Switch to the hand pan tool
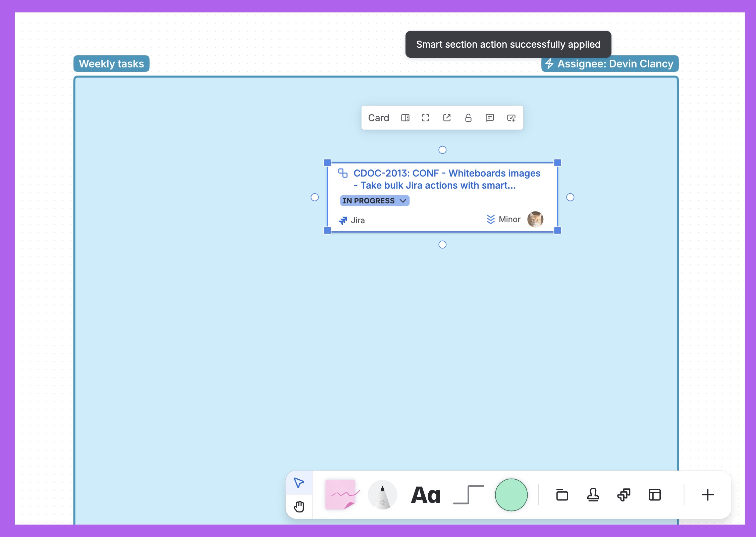756x537 pixels. (299, 506)
